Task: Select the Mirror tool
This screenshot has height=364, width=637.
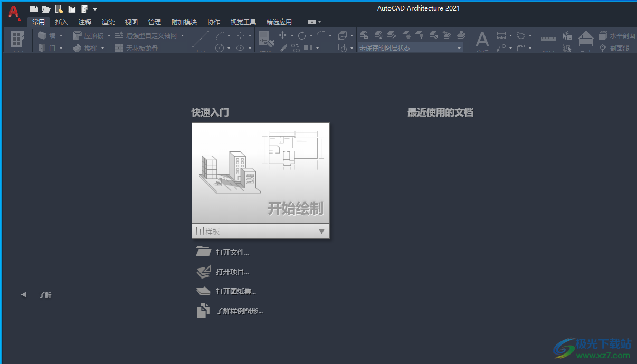Action: 308,48
